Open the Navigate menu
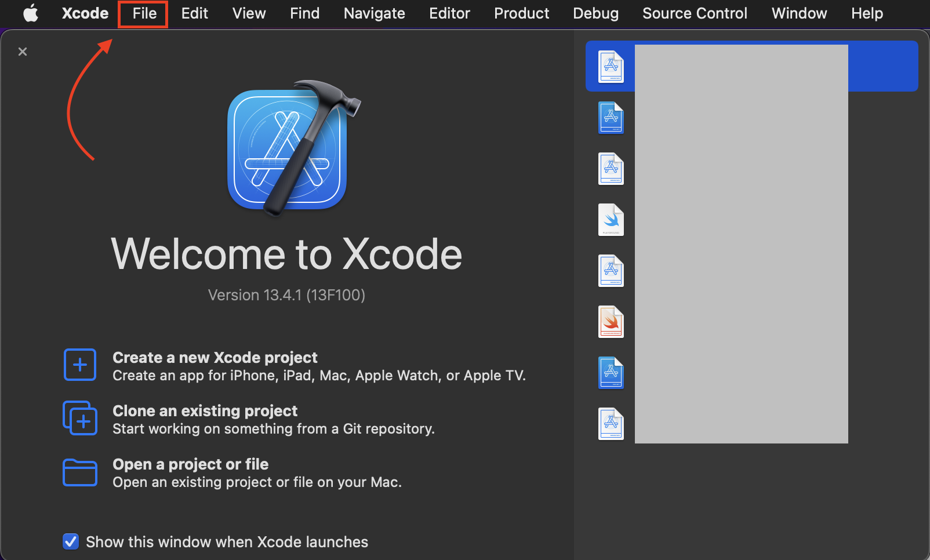 pyautogui.click(x=374, y=13)
